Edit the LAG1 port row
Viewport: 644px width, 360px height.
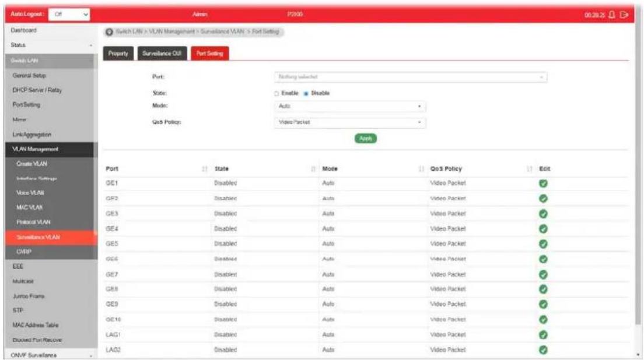[543, 334]
